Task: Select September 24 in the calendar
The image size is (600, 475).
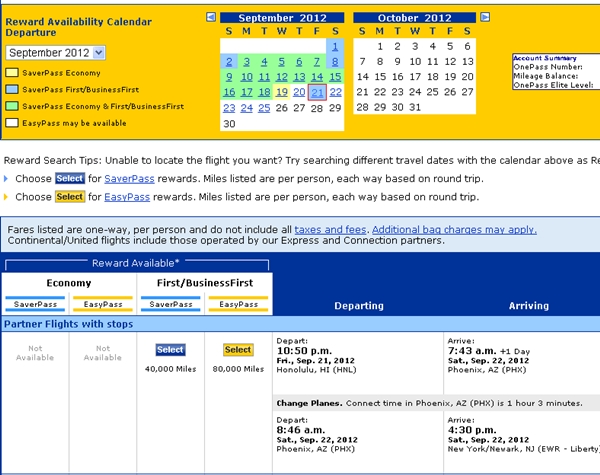Action: (246, 108)
